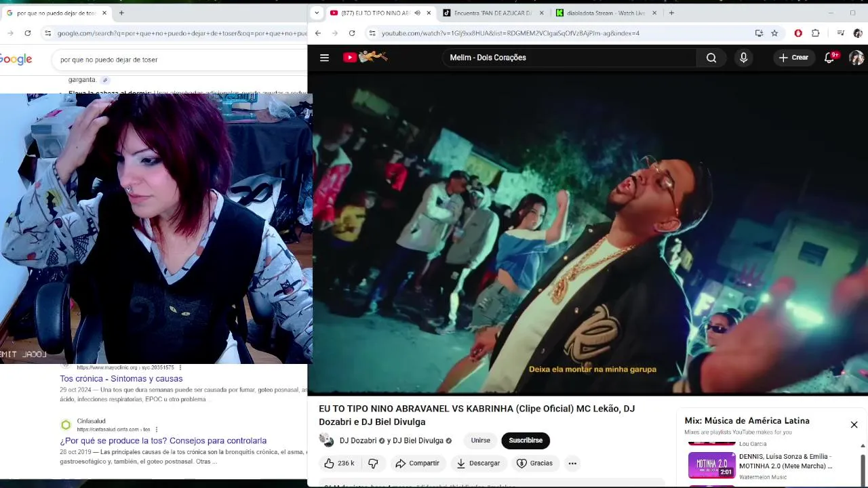This screenshot has height=488, width=868.
Task: Close the TikTok PAN DE AZUCAR tab
Action: pyautogui.click(x=541, y=13)
